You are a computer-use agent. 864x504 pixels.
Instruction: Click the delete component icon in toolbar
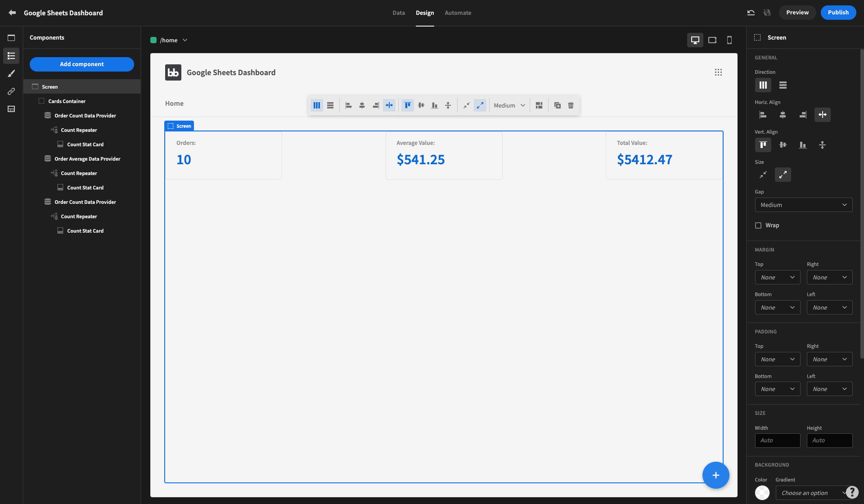coord(571,106)
